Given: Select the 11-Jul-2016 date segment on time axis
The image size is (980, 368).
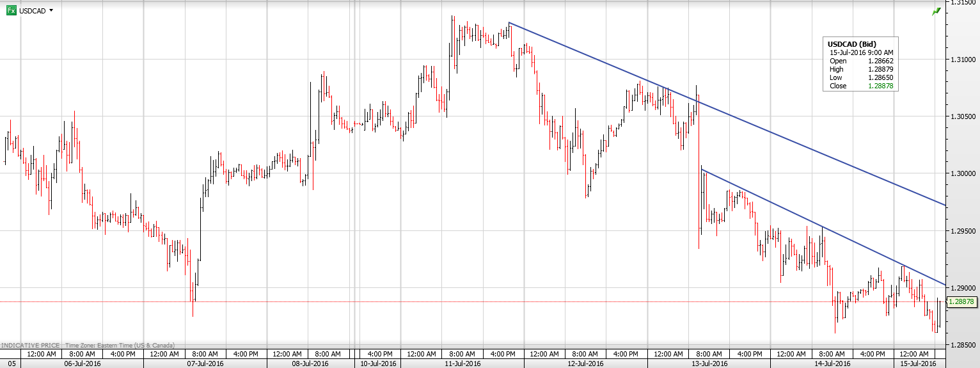Looking at the screenshot, I should click(462, 363).
